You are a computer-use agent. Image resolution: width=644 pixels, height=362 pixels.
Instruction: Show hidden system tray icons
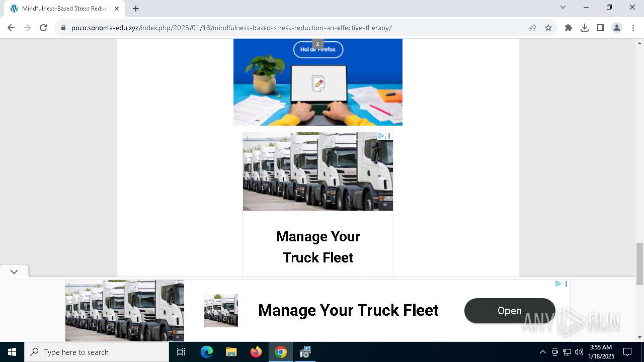click(542, 352)
